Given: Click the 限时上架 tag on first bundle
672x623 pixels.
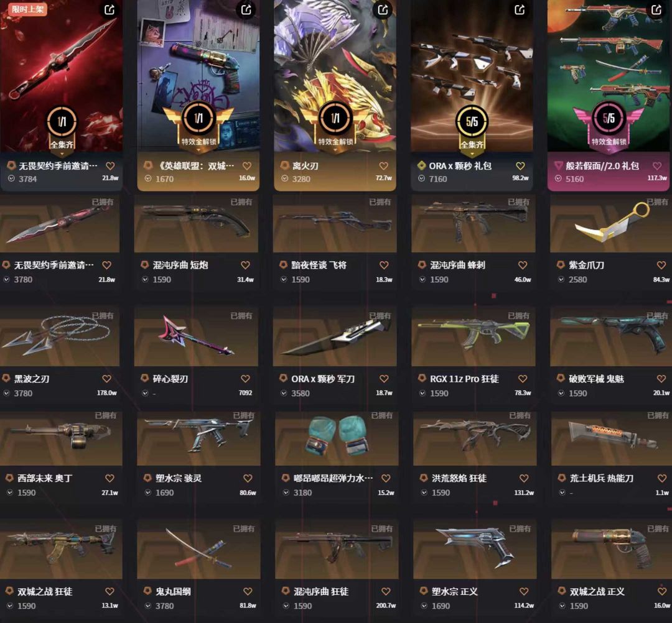Looking at the screenshot, I should (x=27, y=9).
